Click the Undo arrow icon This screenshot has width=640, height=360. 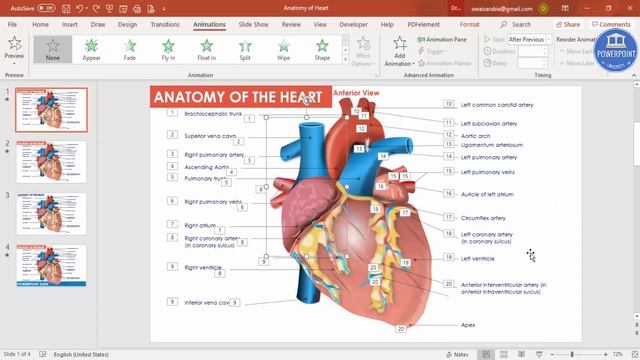tap(80, 9)
